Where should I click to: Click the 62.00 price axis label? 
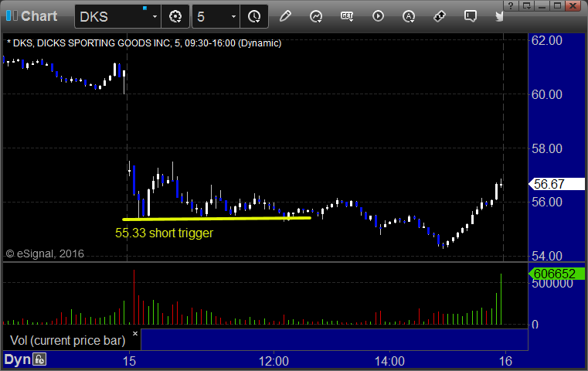tap(547, 40)
